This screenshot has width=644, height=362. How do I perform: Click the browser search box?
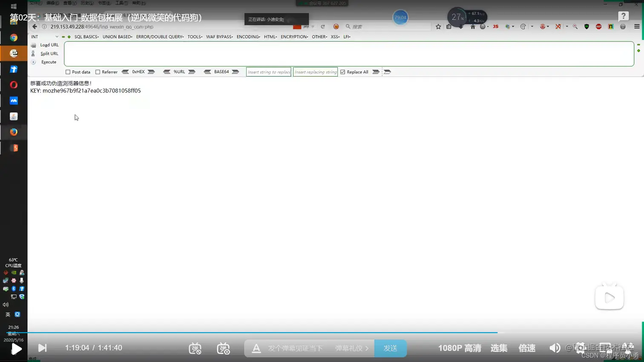click(x=388, y=26)
